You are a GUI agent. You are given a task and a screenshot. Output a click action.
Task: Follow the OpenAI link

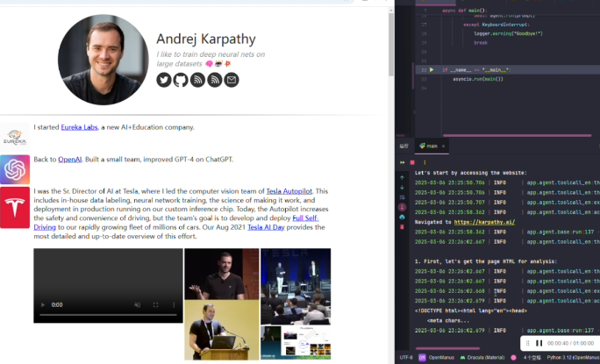click(69, 160)
